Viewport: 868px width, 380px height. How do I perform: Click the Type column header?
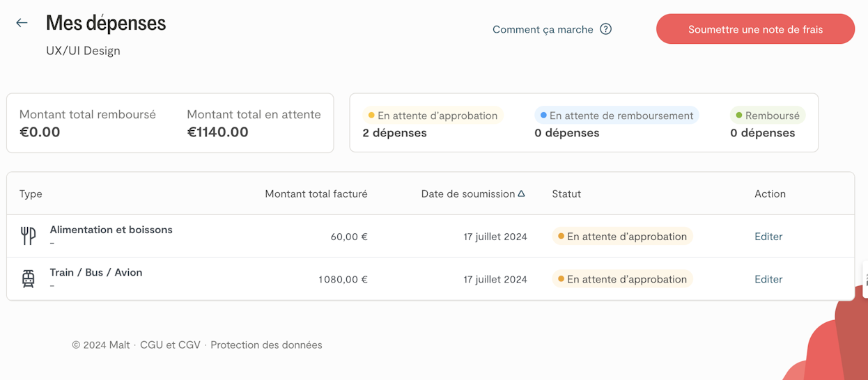coord(31,194)
